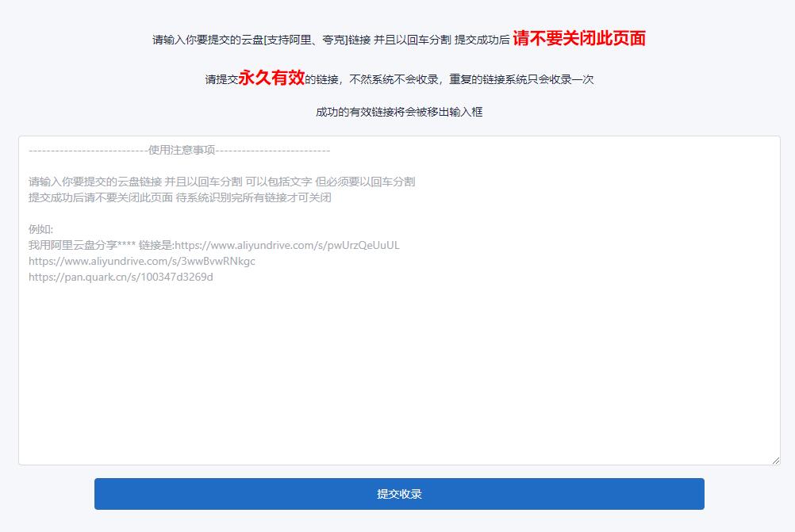Viewport: 795px width, 532px height.
Task: Click the pan.quark.cn example URL
Action: (x=121, y=277)
